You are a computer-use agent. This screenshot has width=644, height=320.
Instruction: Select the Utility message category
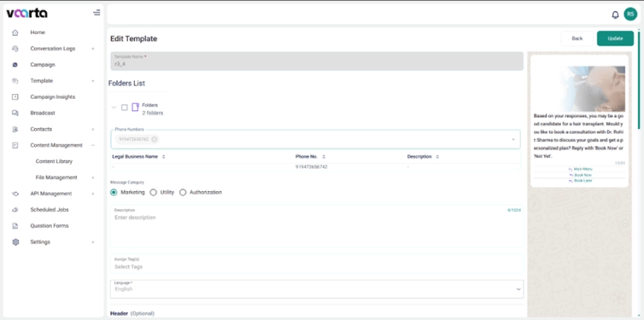pos(154,192)
